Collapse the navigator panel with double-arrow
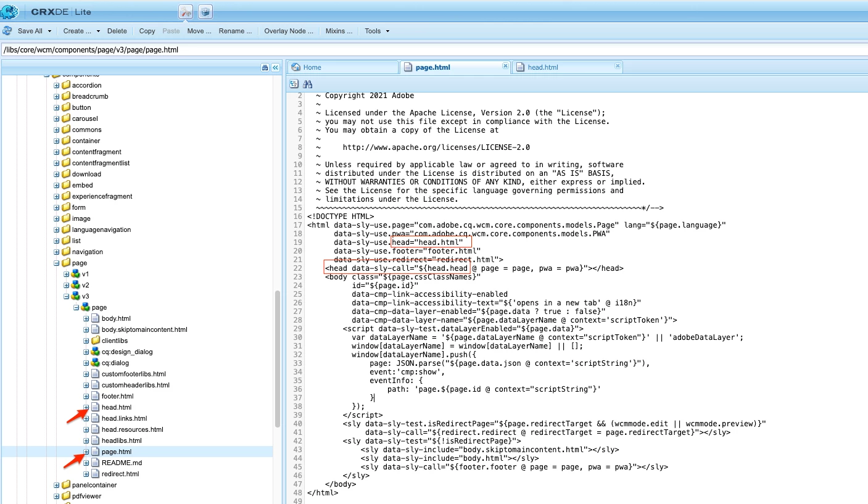This screenshot has width=868, height=504. pyautogui.click(x=275, y=67)
